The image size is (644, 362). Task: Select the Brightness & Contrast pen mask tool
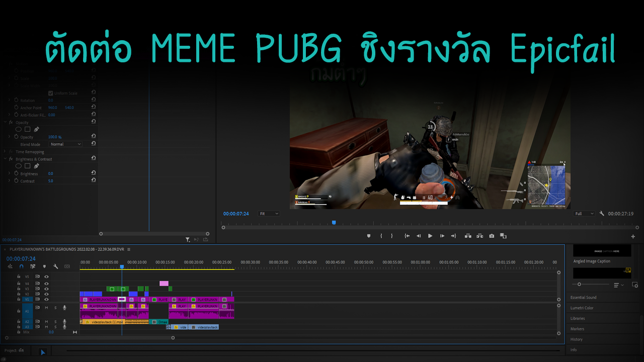pos(36,166)
